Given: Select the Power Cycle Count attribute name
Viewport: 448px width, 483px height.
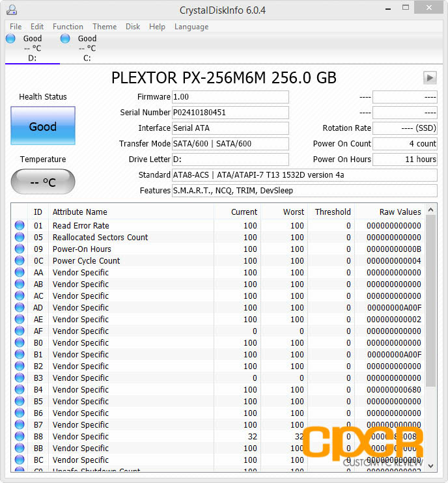Looking at the screenshot, I should point(86,261).
